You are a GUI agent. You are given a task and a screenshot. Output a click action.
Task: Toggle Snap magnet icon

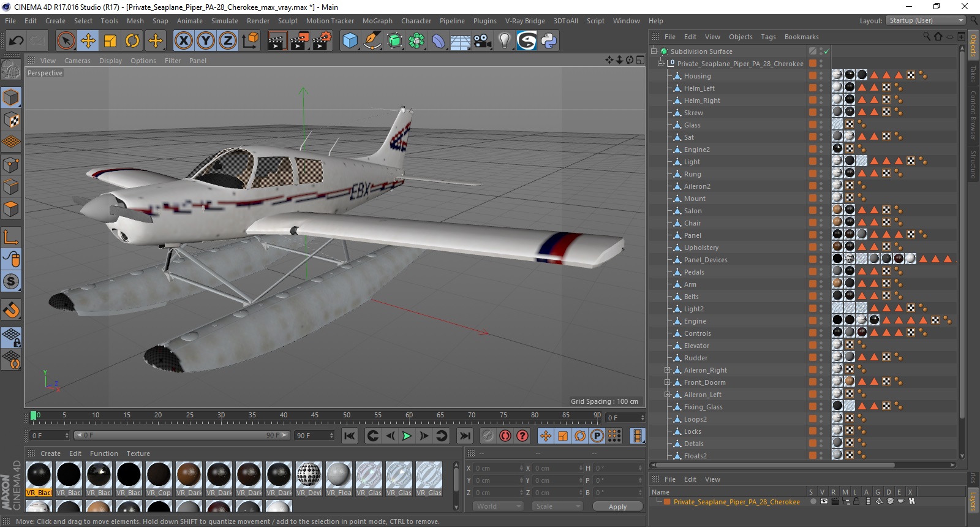tap(11, 310)
